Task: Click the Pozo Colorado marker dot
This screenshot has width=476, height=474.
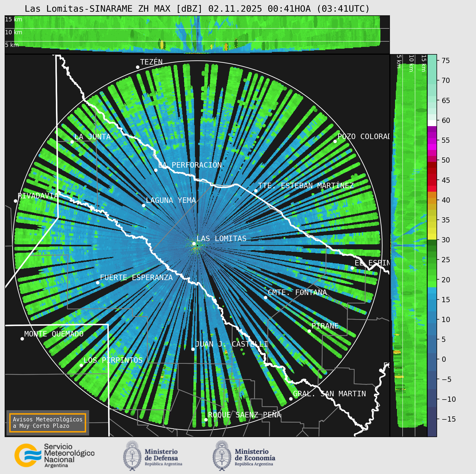Action: tap(335, 141)
